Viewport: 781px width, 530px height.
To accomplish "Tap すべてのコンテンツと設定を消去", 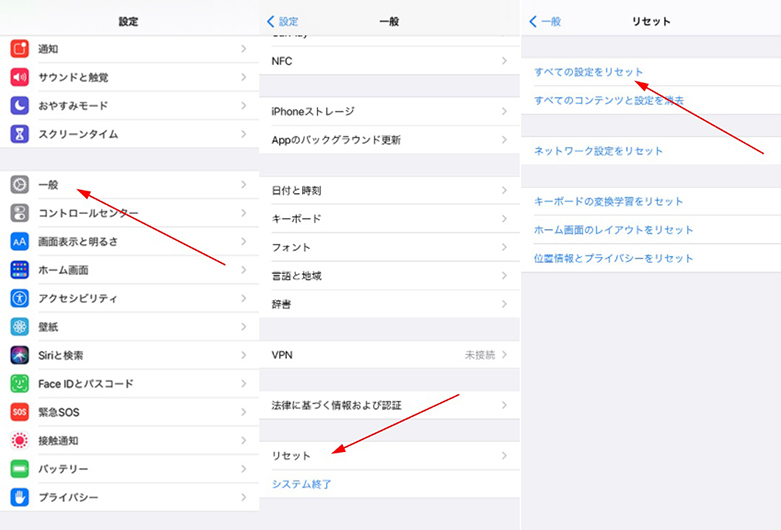I will click(609, 101).
